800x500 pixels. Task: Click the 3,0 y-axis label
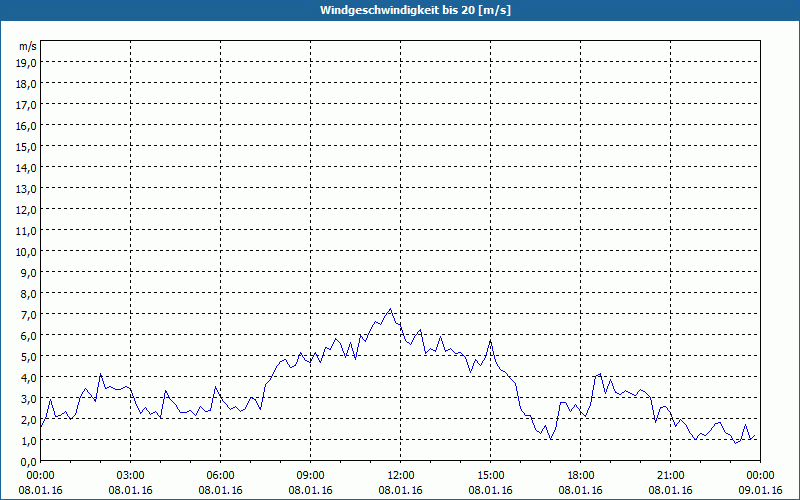[28, 399]
